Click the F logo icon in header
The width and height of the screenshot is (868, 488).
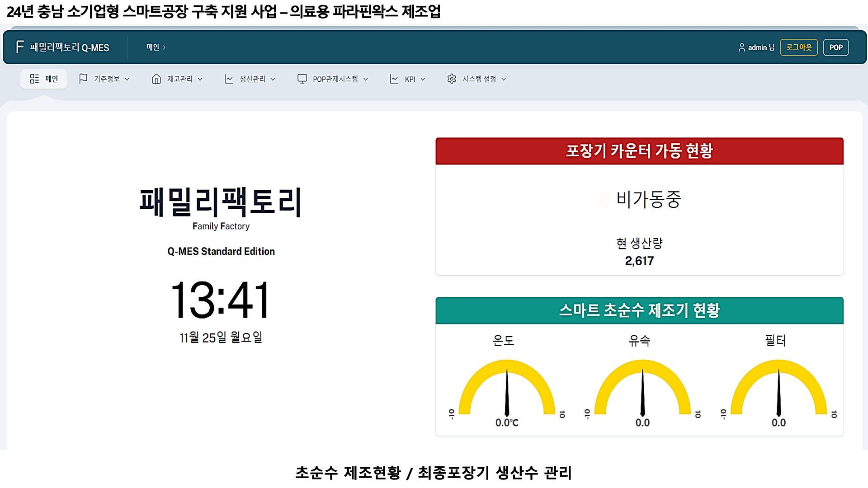click(19, 47)
